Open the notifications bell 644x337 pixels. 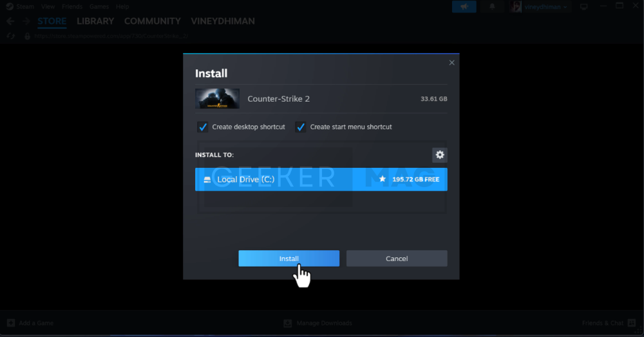[492, 6]
